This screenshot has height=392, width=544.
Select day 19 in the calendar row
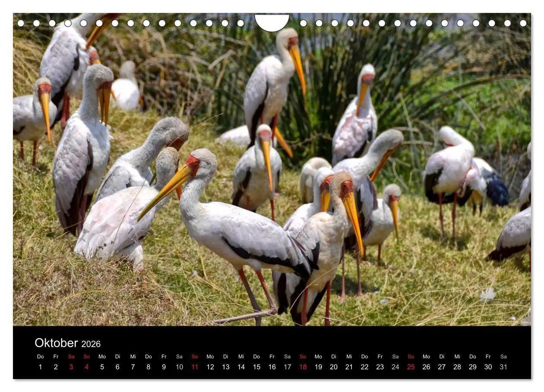pyautogui.click(x=318, y=367)
